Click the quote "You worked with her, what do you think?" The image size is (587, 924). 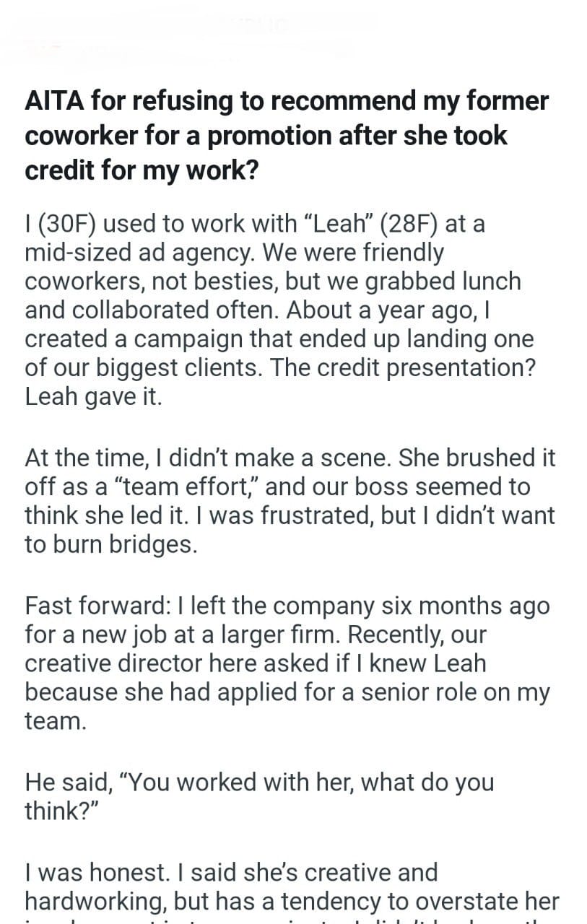pyautogui.click(x=260, y=796)
